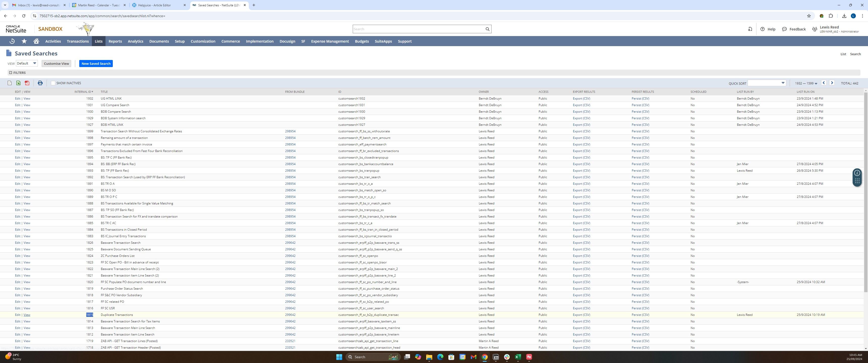Click Edit link for Duplicate Transactions
This screenshot has height=363, width=868.
(17, 315)
